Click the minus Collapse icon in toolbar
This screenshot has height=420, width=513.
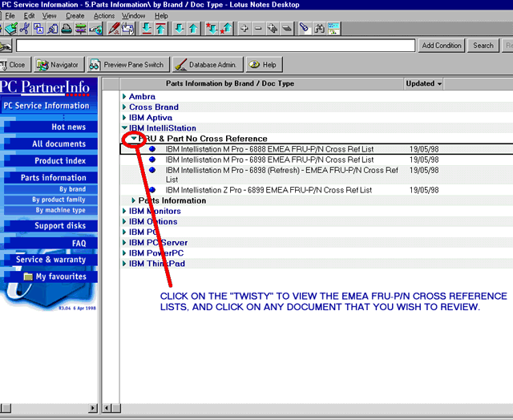pos(260,29)
